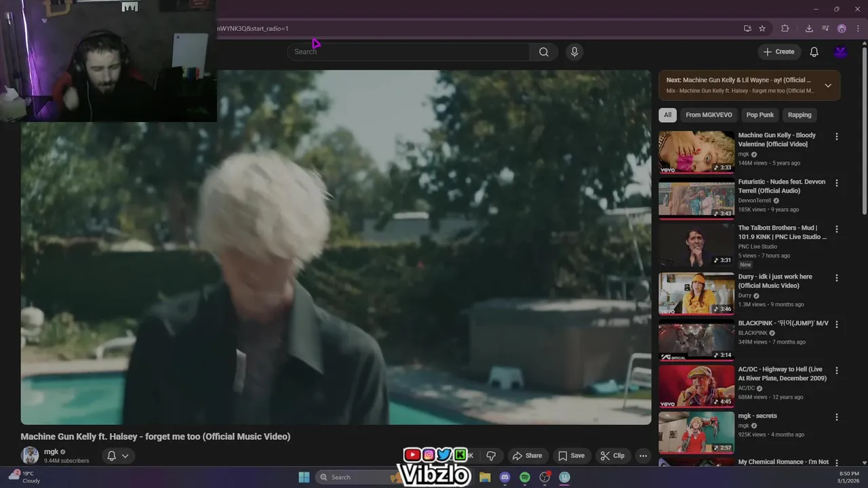The width and height of the screenshot is (868, 488).
Task: Toggle mgk channel notification bell
Action: [111, 455]
